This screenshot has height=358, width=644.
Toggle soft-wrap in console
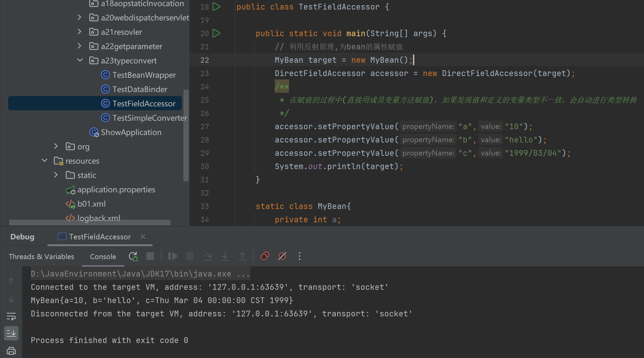coord(11,316)
